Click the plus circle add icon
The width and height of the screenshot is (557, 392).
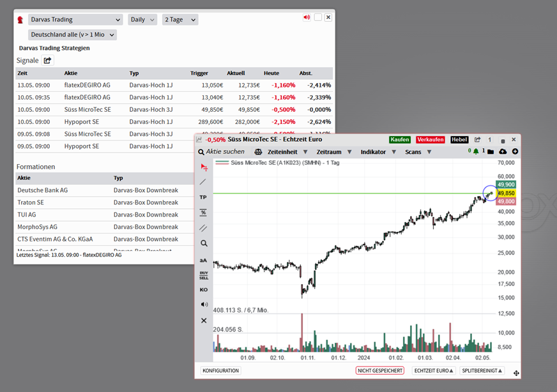tap(515, 151)
